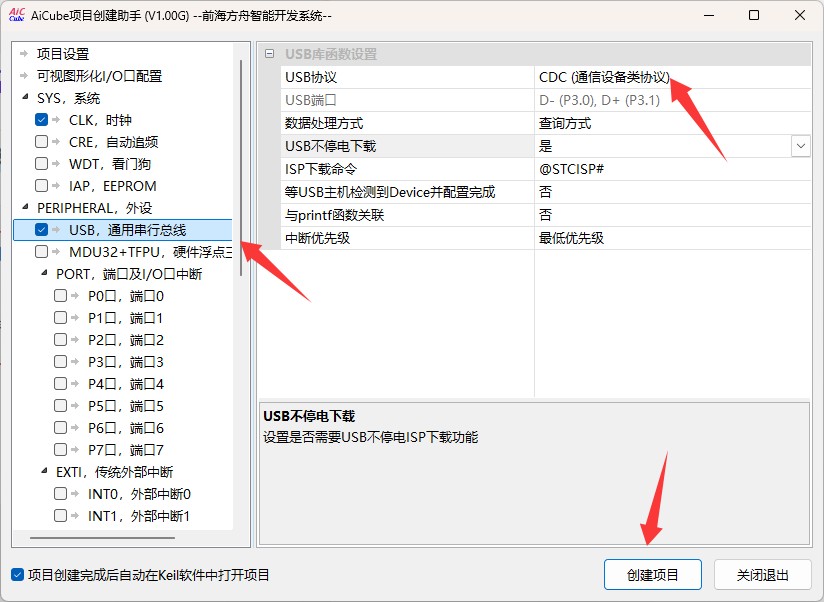
Task: Enable the CRE 自动追频 checkbox
Action: (x=42, y=142)
